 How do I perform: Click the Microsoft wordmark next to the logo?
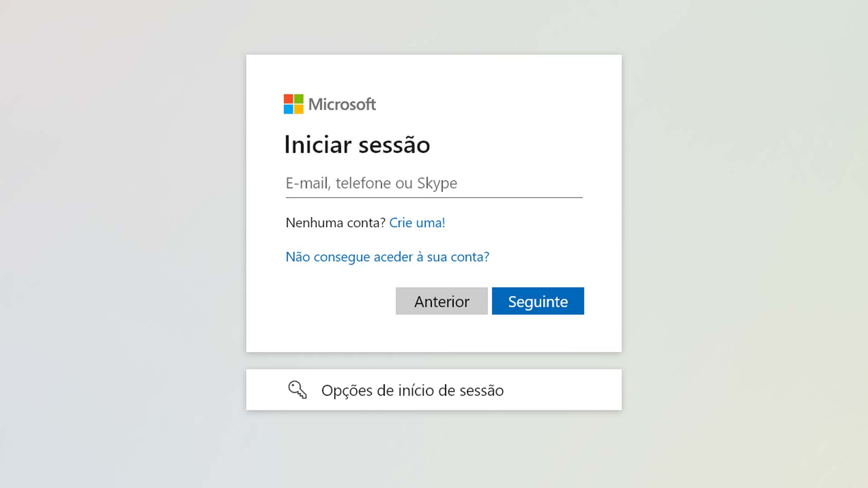342,104
